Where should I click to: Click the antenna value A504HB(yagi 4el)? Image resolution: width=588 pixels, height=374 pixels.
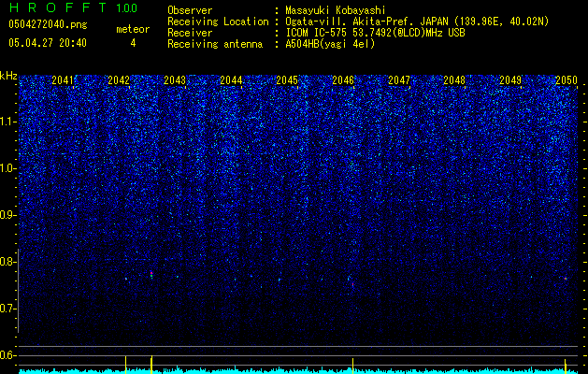(330, 44)
